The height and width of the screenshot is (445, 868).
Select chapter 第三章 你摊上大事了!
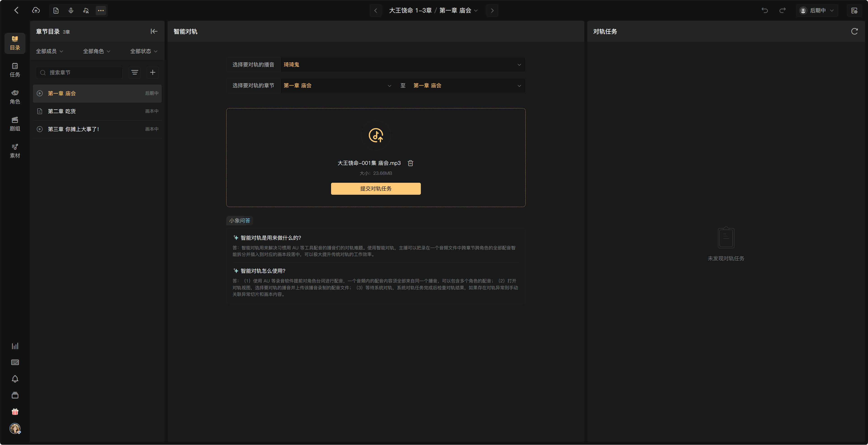tap(97, 129)
